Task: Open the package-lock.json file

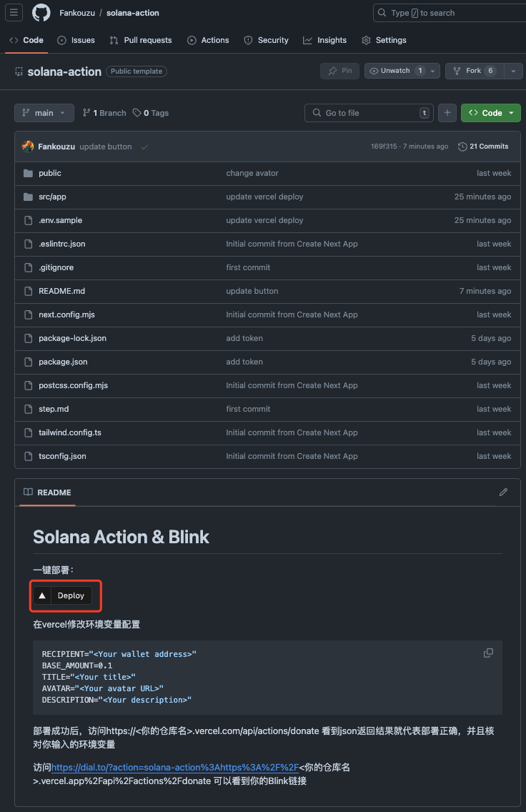Action: coord(72,338)
